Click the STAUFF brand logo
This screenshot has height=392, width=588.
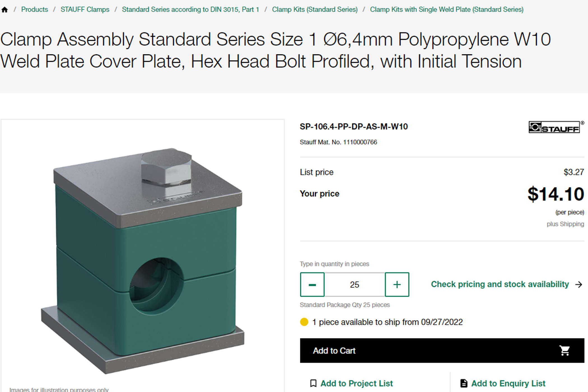tap(554, 127)
